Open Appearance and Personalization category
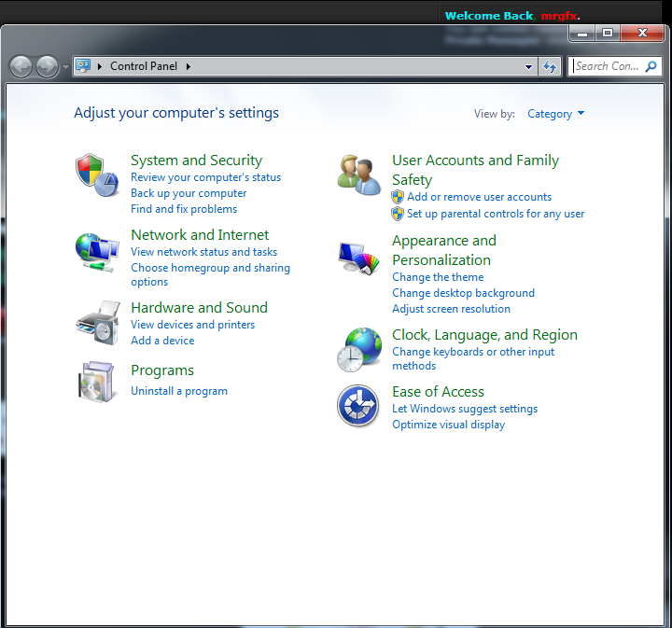This screenshot has width=672, height=628. [x=444, y=250]
